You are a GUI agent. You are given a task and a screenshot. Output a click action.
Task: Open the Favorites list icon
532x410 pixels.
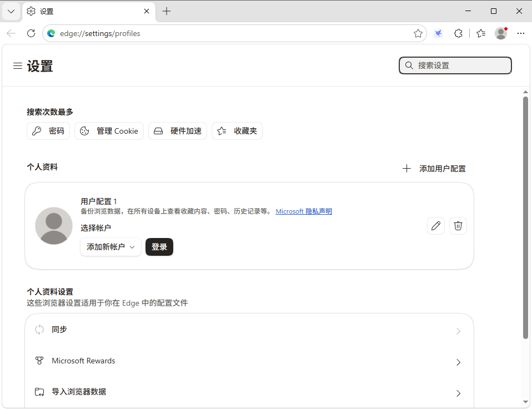point(481,33)
